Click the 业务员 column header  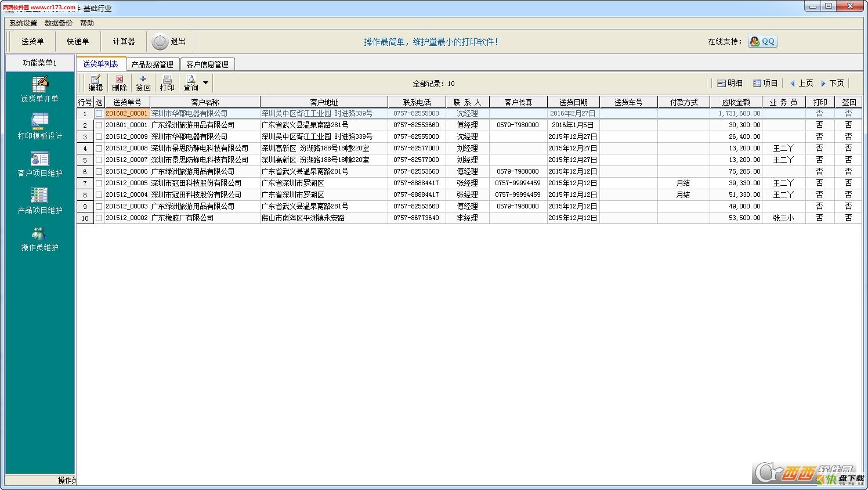pos(783,102)
